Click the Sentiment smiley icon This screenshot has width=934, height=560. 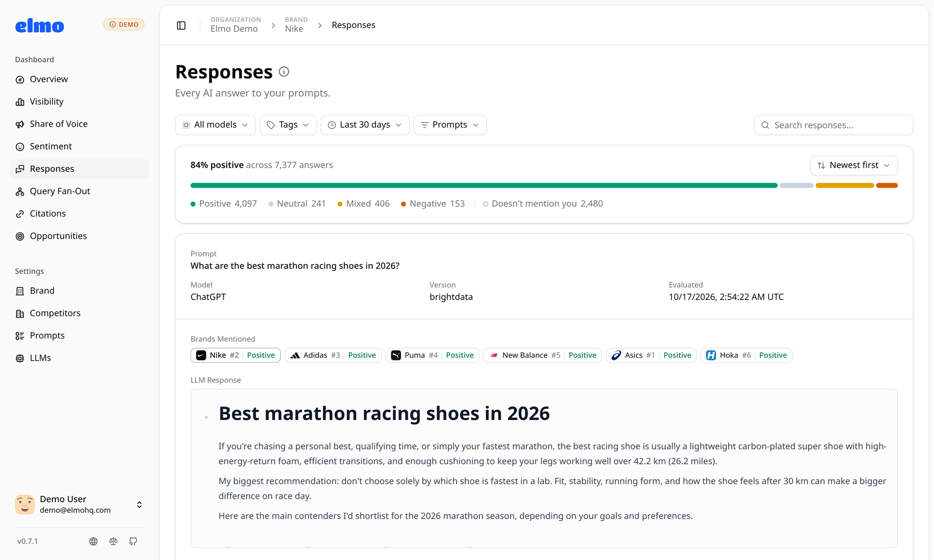click(x=20, y=147)
